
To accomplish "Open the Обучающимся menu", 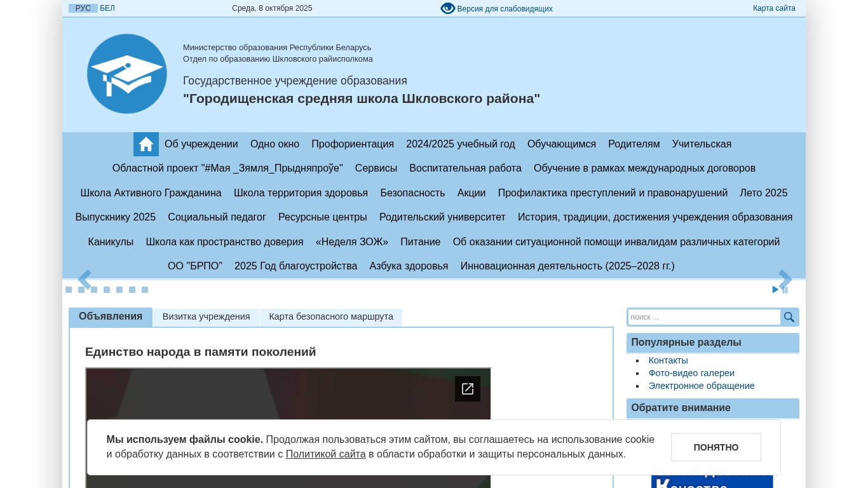I will tap(562, 144).
